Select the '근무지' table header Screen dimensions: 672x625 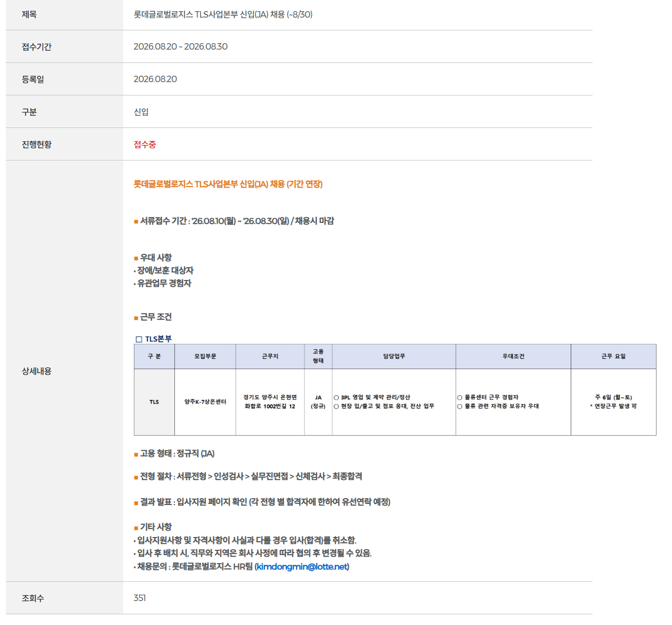(270, 356)
